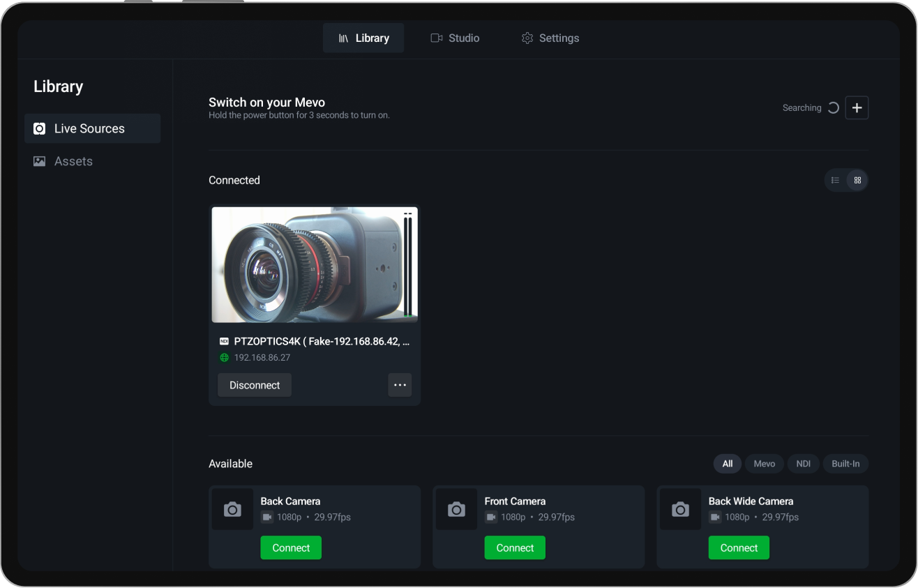Click the PTZOPTICS4K camera preview thumbnail
This screenshot has height=588, width=918.
[x=314, y=264]
